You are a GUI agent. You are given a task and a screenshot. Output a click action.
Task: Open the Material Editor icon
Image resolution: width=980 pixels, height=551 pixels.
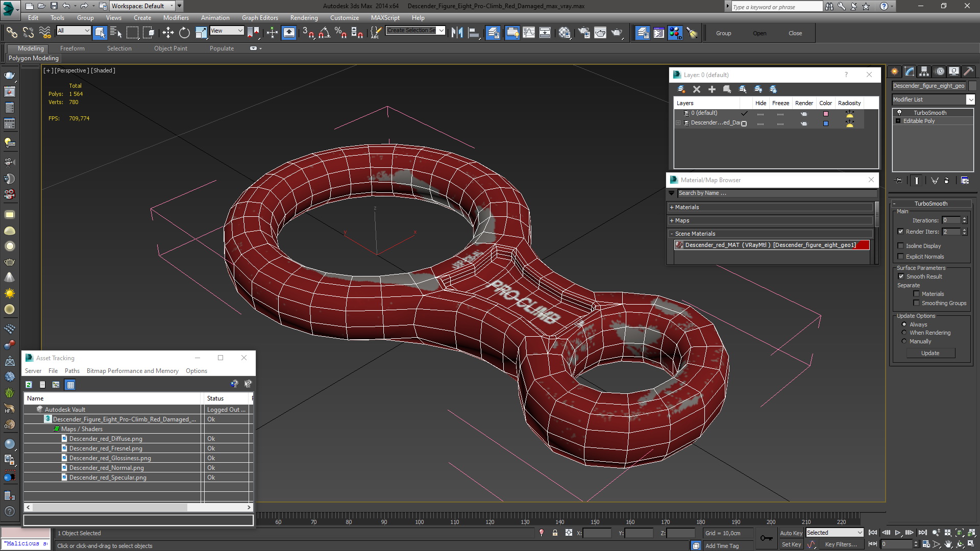pyautogui.click(x=565, y=33)
